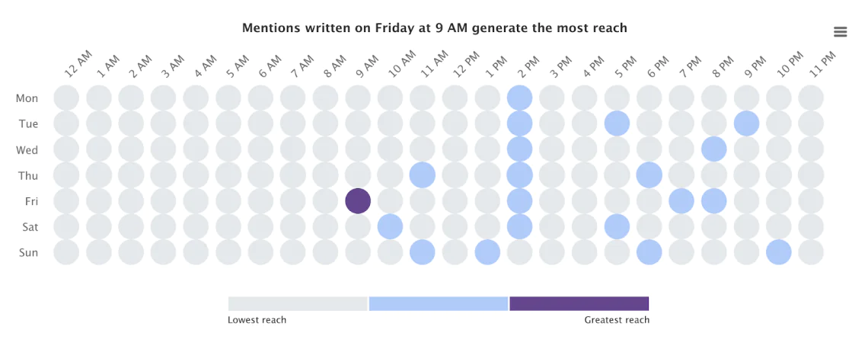This screenshot has height=339, width=868.
Task: Click the Friday 7 PM blue circle
Action: point(681,201)
